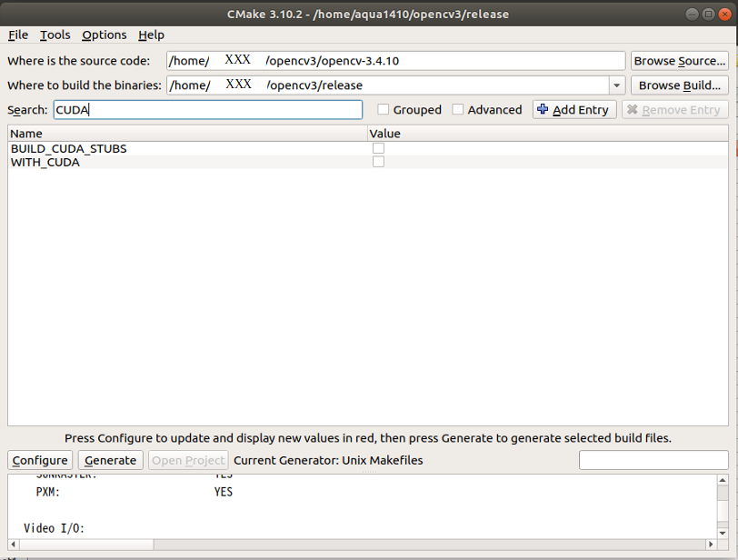Viewport: 738px width, 560px height.
Task: Enable the Grouped checkbox
Action: click(384, 109)
